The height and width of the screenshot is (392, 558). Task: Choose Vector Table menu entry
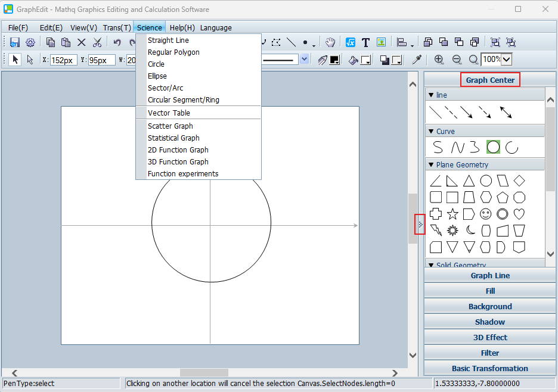tap(199, 113)
